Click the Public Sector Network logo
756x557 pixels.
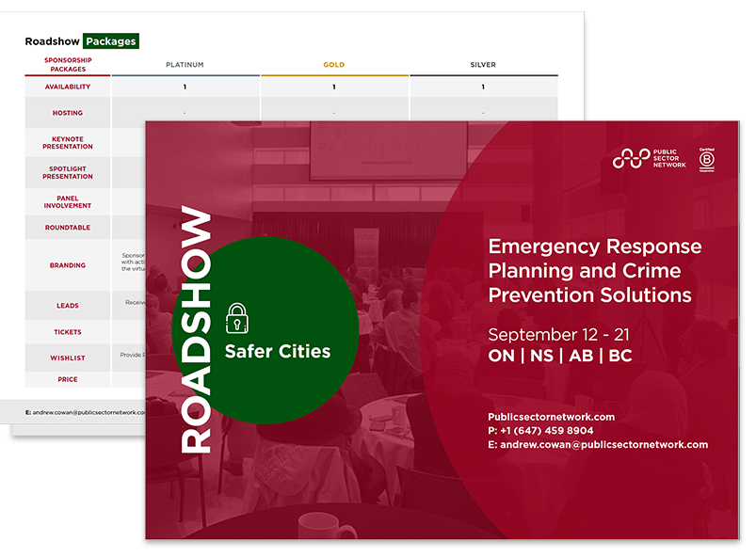650,159
